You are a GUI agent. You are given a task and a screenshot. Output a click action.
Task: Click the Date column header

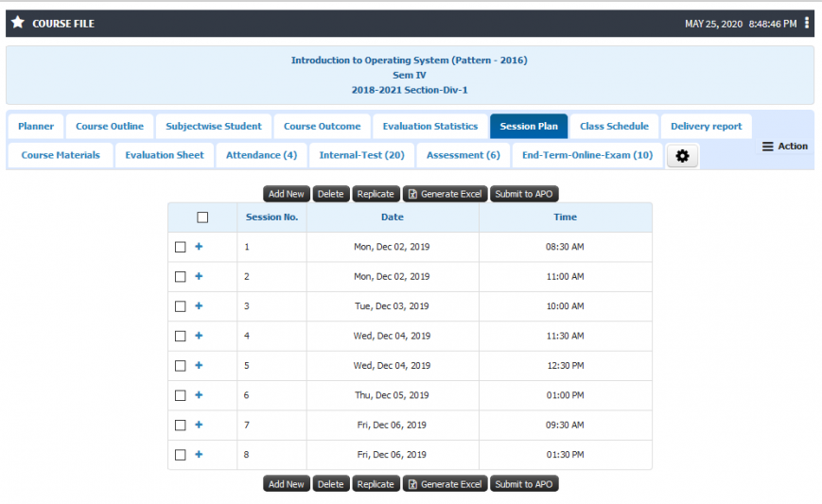pos(393,217)
